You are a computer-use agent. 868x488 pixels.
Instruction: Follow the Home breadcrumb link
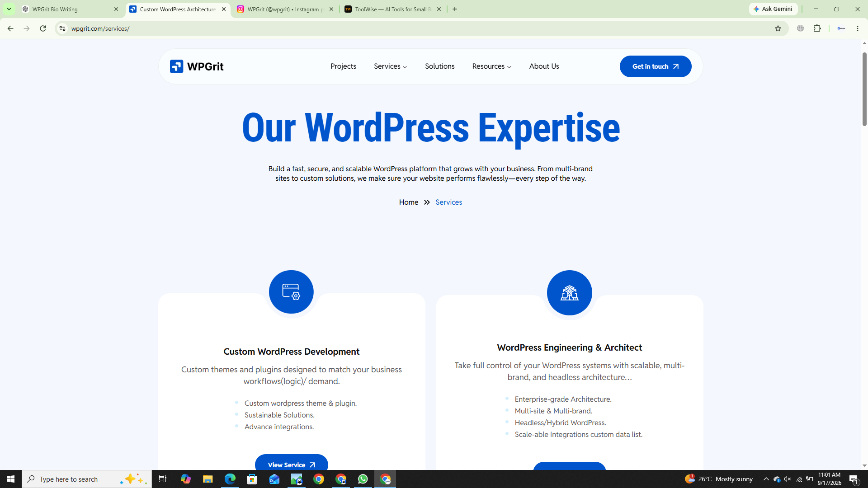(408, 202)
